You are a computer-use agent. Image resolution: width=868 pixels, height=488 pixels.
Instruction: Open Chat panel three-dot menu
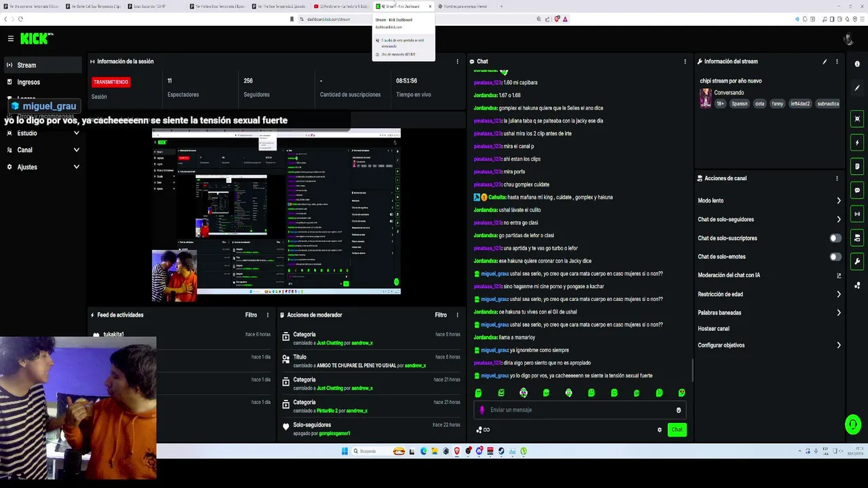(x=685, y=62)
